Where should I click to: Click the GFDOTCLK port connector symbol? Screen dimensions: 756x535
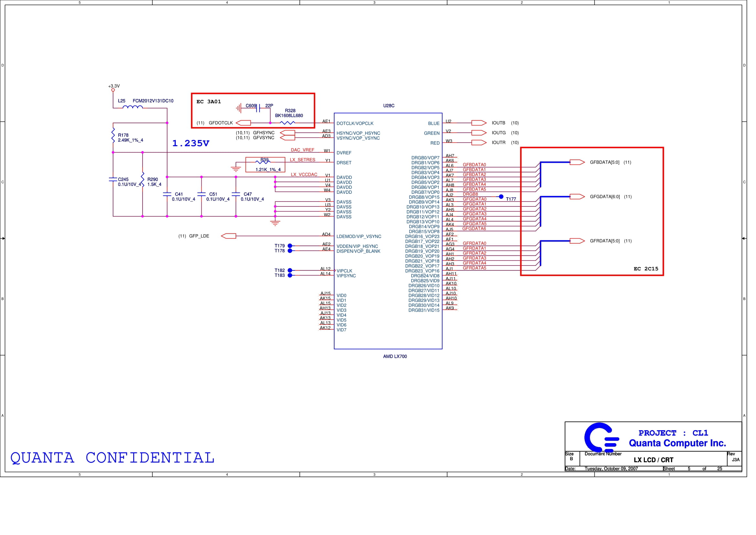(243, 123)
